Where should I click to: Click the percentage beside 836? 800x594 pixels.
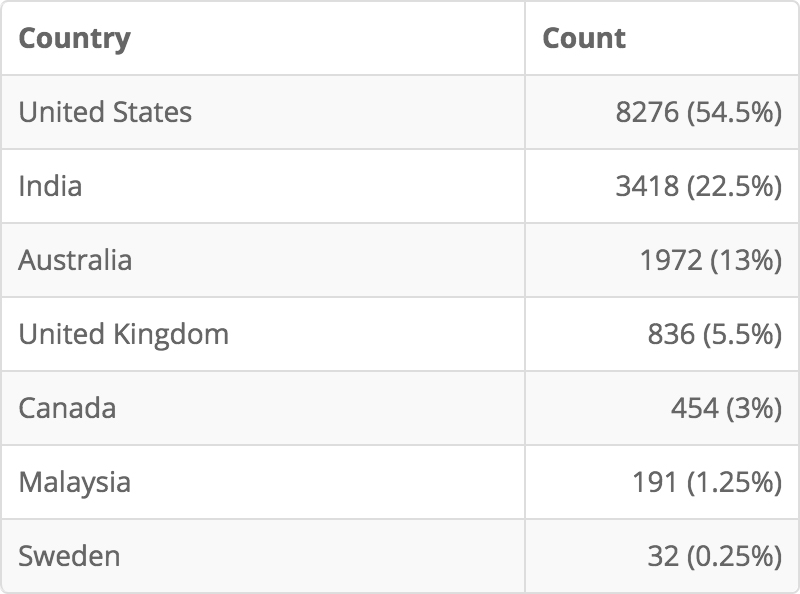(x=742, y=335)
